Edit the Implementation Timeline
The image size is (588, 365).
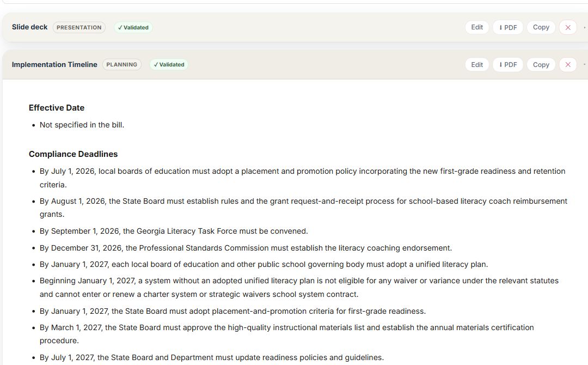click(477, 64)
